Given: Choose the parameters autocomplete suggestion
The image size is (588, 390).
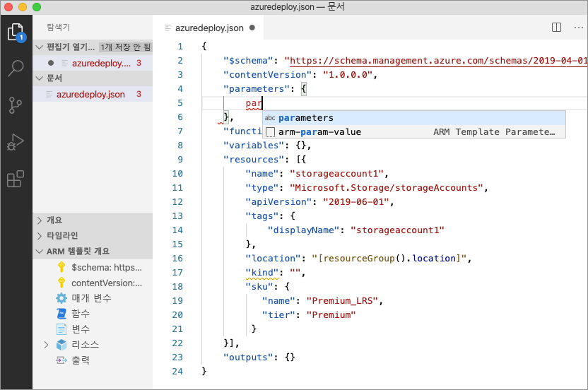Looking at the screenshot, I should coord(414,118).
